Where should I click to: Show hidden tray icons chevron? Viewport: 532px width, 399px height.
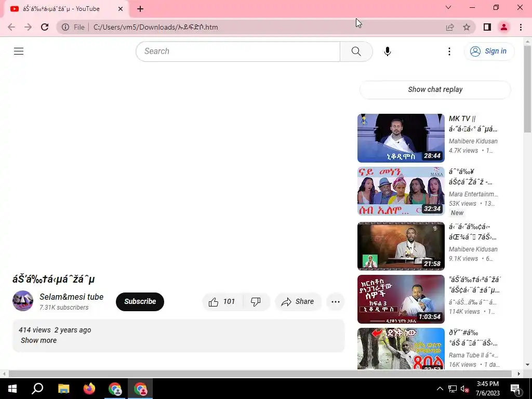click(440, 389)
